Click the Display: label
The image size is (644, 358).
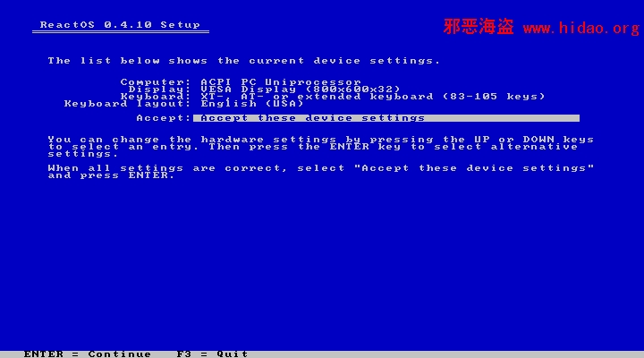click(160, 89)
